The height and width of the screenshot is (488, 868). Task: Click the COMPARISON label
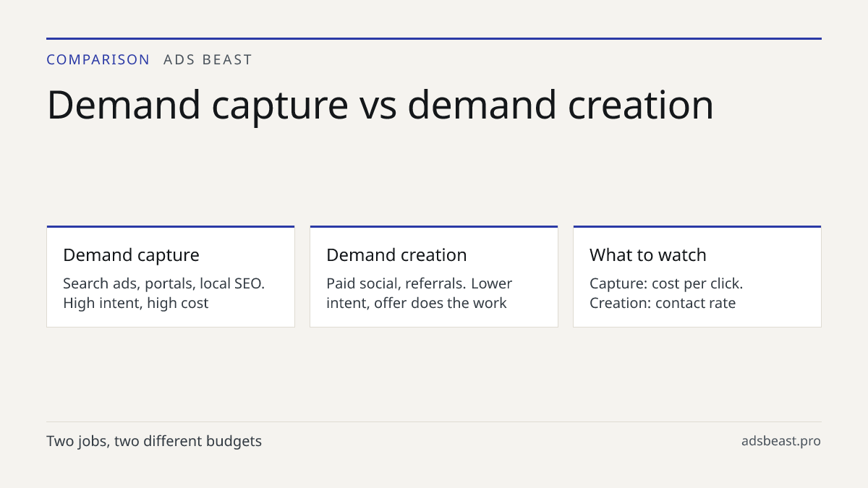point(98,60)
